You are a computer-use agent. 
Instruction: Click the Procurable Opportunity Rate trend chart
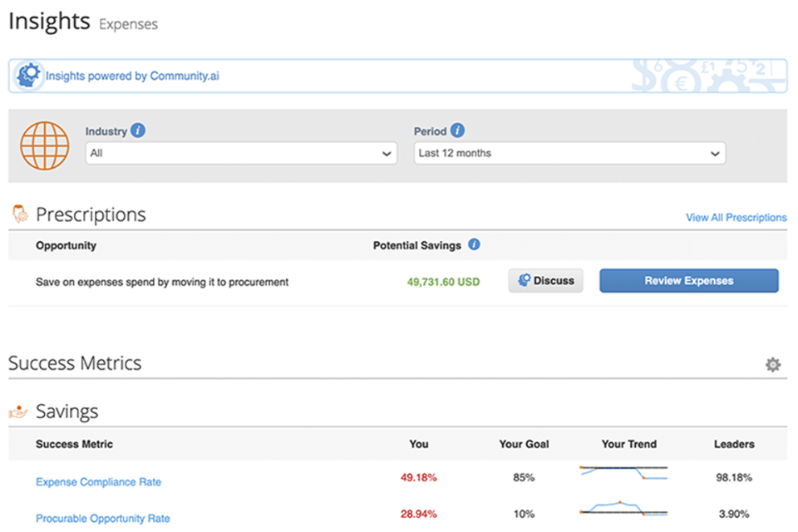(623, 509)
